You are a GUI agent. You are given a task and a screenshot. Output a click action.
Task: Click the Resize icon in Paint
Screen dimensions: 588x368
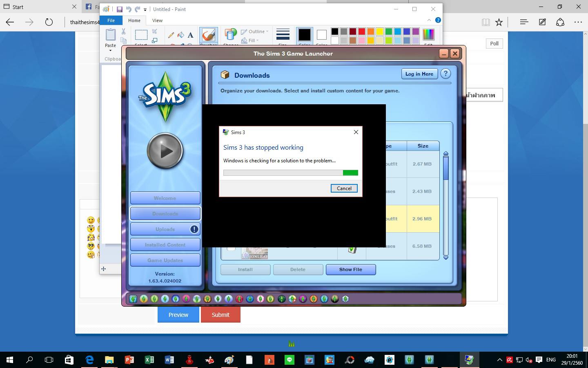point(155,40)
